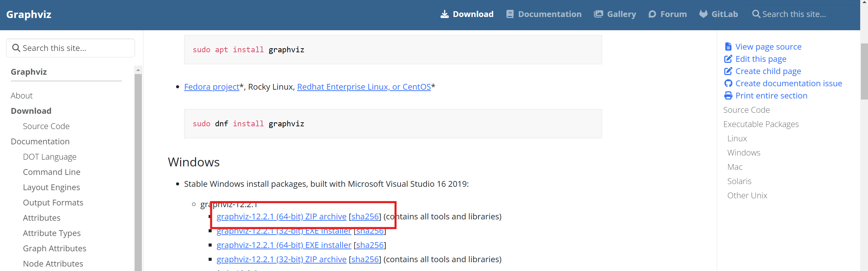Click View page source link
The height and width of the screenshot is (271, 868).
[768, 47]
